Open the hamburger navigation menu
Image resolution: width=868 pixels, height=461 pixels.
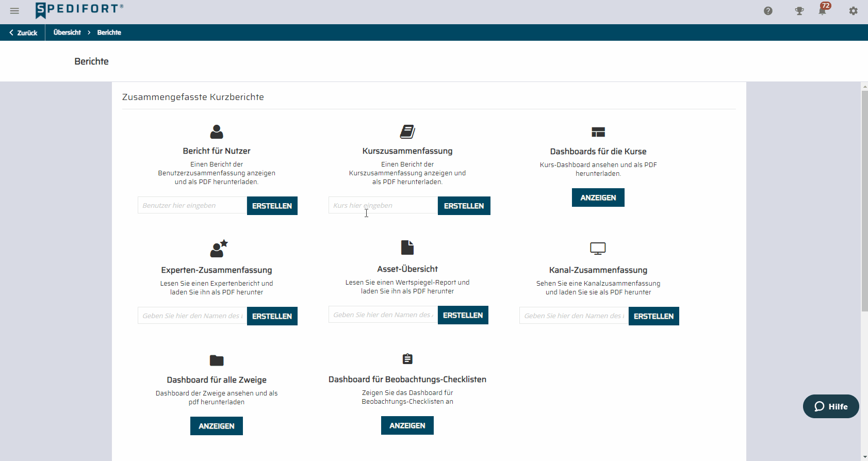pyautogui.click(x=14, y=11)
